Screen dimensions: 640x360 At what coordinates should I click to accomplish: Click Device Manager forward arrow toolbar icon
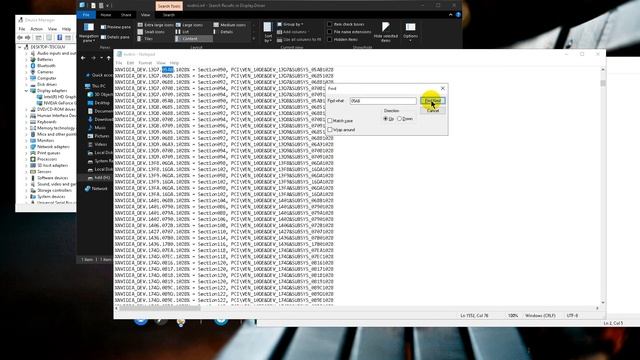tap(28, 38)
